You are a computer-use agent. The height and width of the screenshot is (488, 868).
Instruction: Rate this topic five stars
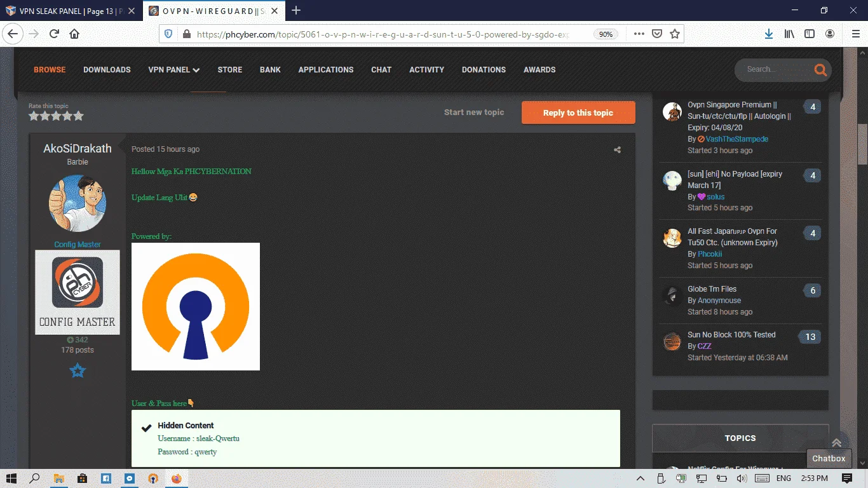[x=79, y=116]
